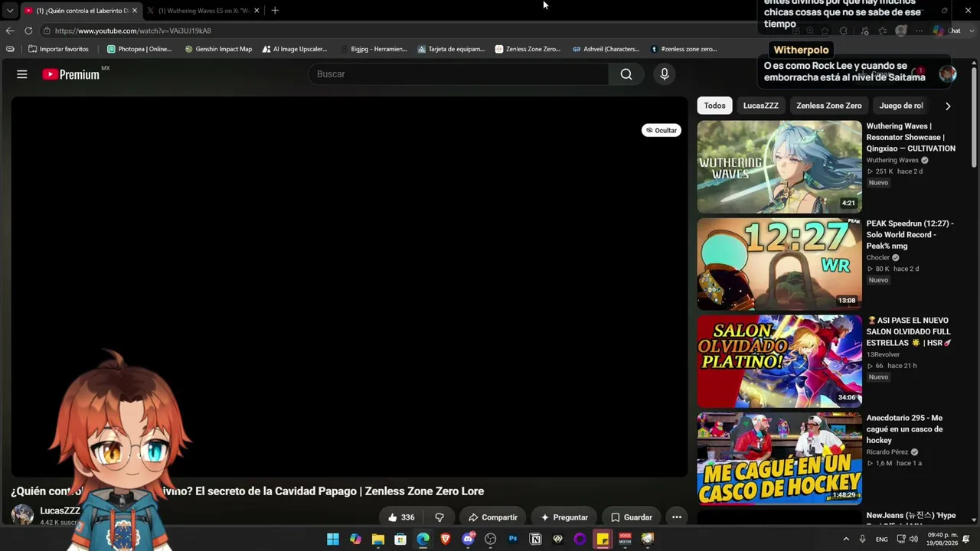980x551 pixels.
Task: Open the PEAK Speedrun Solo World Record title
Action: click(910, 234)
